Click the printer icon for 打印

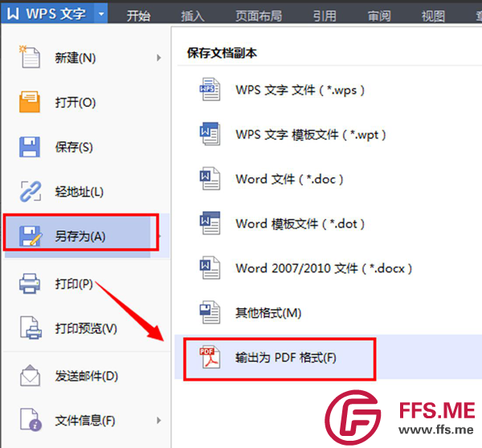coord(30,283)
